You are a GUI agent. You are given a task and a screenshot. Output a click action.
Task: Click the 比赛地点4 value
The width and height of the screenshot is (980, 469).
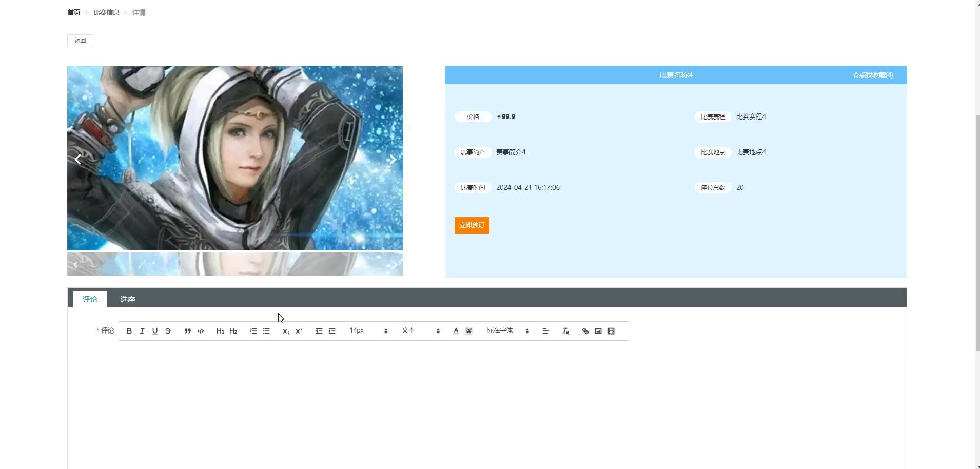[x=751, y=152]
